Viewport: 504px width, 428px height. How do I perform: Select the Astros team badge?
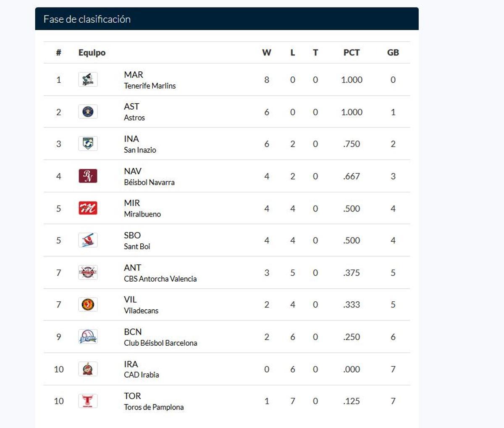[88, 112]
